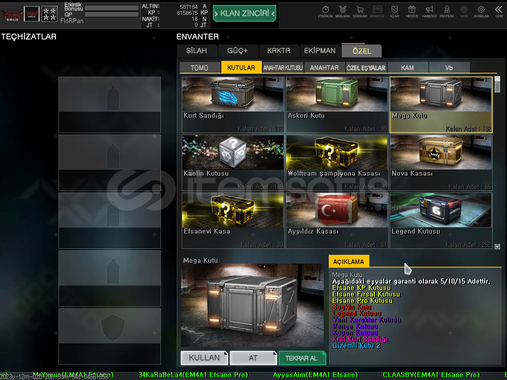Select the Kurt Sandığı box thumbnail

click(x=233, y=104)
